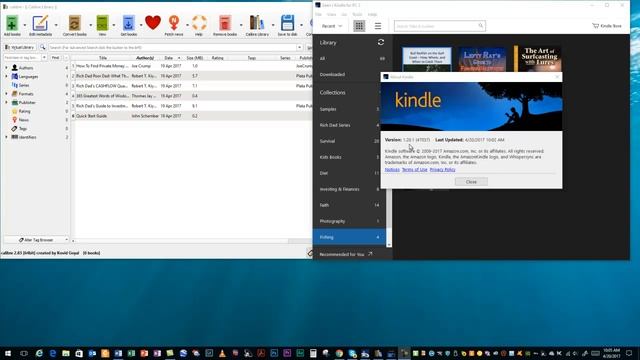This screenshot has width=640, height=360.
Task: Open Edit metadata in calibre toolbar
Action: pyautogui.click(x=40, y=23)
